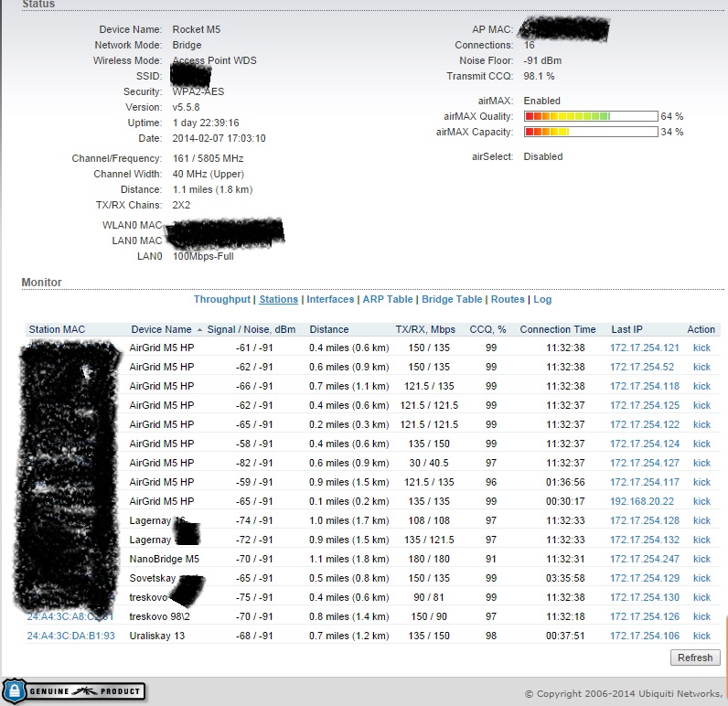Sort by CCQ, % column header
Image resolution: width=728 pixels, height=706 pixels.
(x=487, y=329)
